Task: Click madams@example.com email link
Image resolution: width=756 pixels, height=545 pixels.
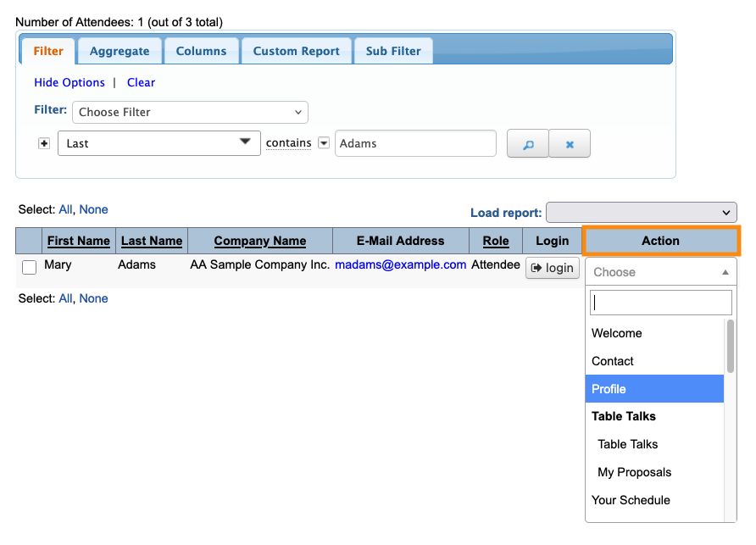Action: pos(400,264)
